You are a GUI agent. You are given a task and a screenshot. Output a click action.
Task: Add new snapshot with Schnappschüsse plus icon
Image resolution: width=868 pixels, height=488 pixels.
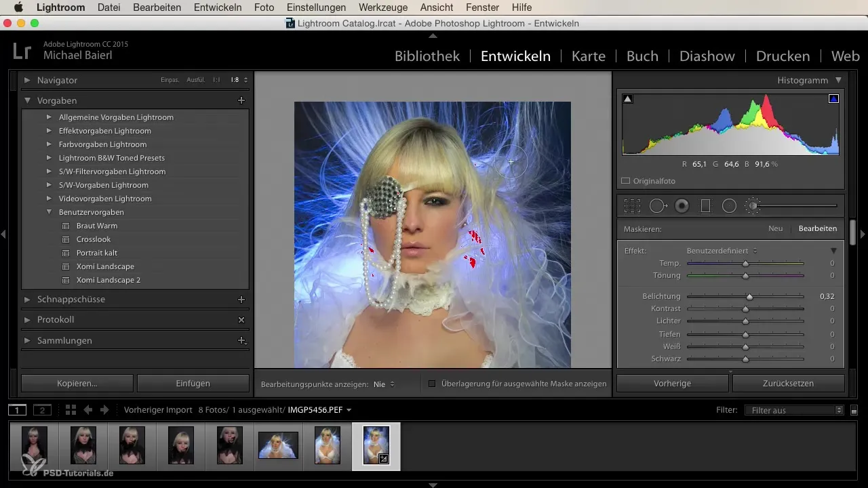pyautogui.click(x=241, y=299)
